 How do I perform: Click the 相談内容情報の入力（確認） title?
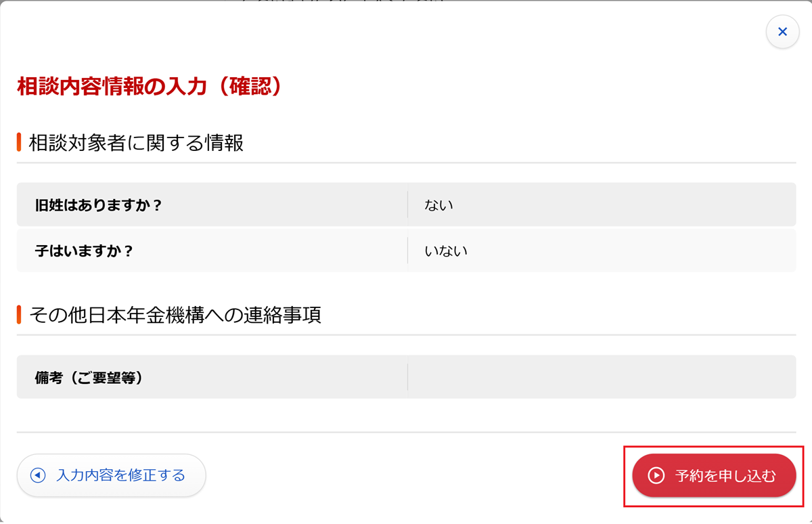click(x=149, y=86)
